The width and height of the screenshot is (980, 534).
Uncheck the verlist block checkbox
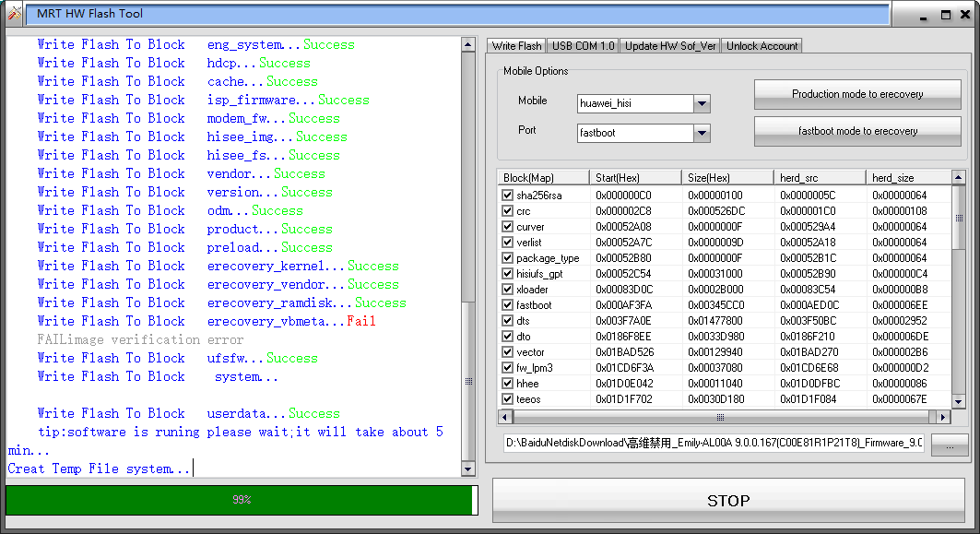507,242
